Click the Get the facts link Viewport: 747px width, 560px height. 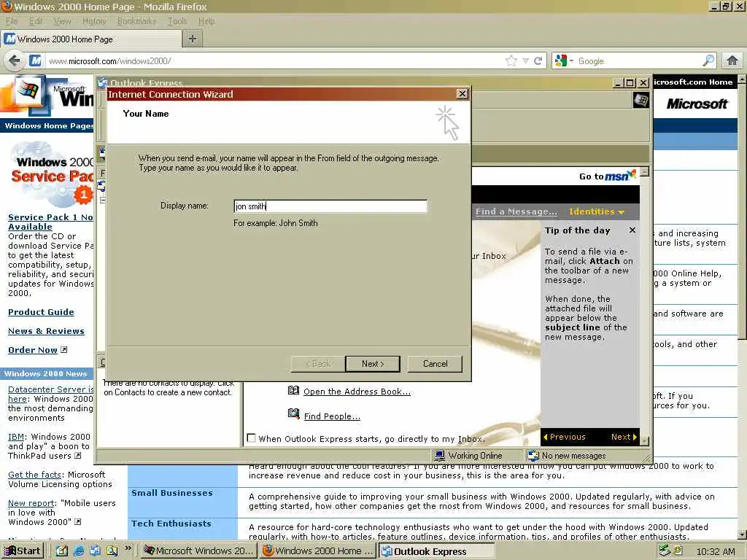coord(35,474)
